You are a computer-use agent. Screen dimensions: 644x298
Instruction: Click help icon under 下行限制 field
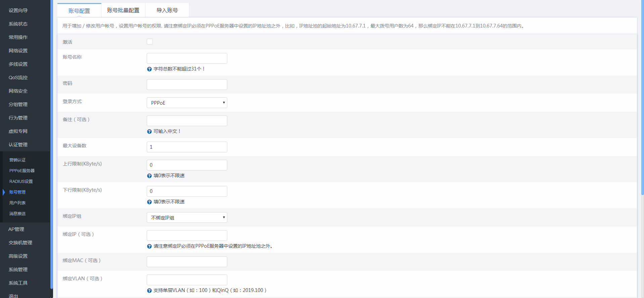pyautogui.click(x=149, y=202)
